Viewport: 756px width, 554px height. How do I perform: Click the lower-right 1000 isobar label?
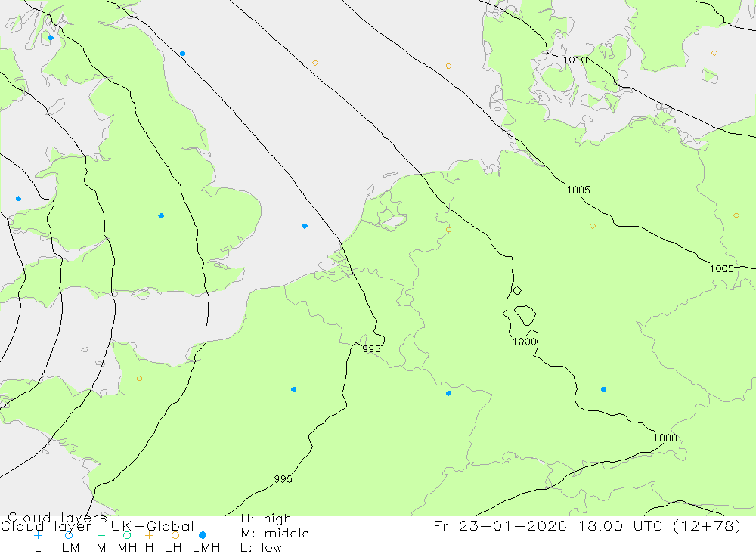665,438
